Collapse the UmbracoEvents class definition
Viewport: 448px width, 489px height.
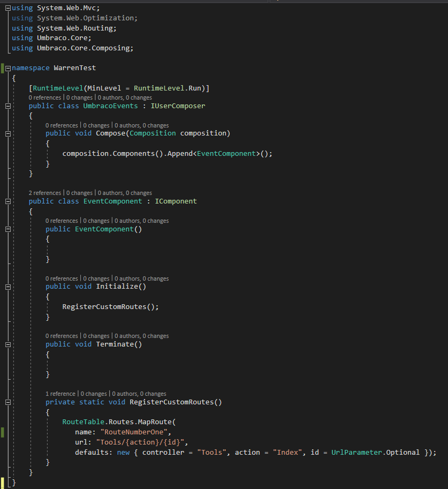7,106
